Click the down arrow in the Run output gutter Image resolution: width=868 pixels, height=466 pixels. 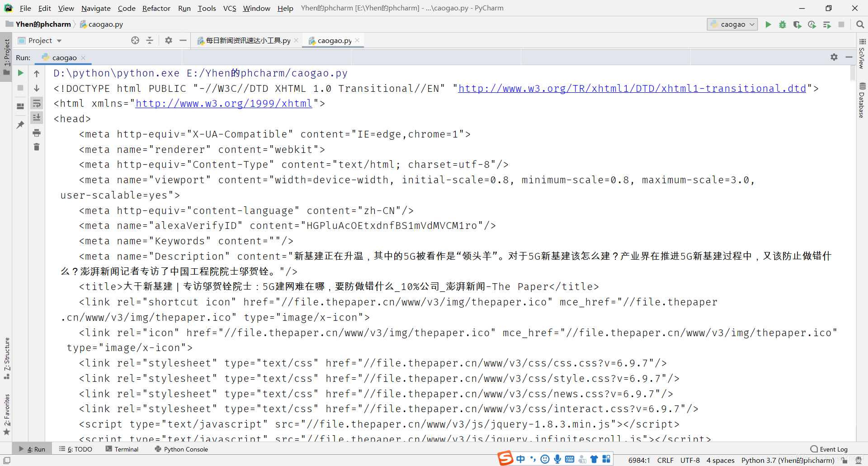(x=37, y=88)
